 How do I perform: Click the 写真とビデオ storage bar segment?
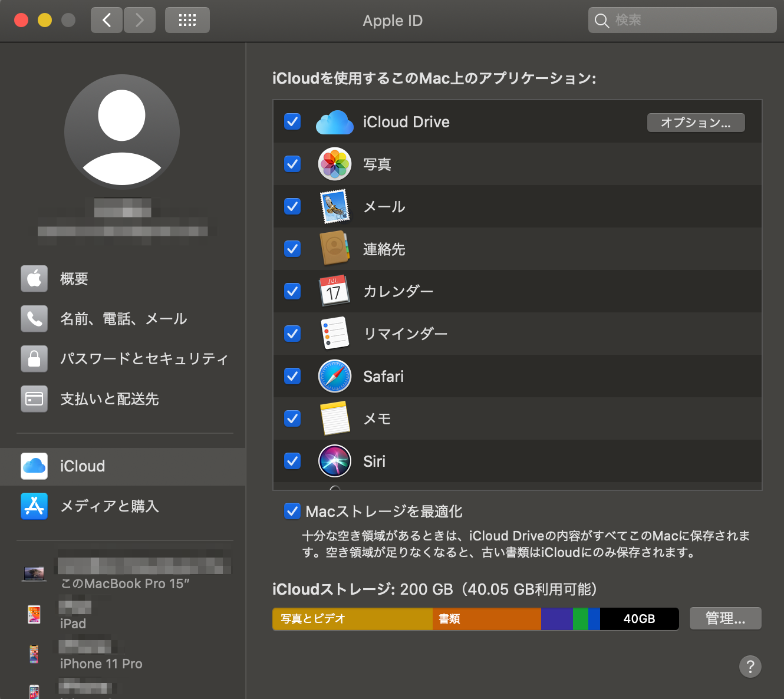coord(353,619)
